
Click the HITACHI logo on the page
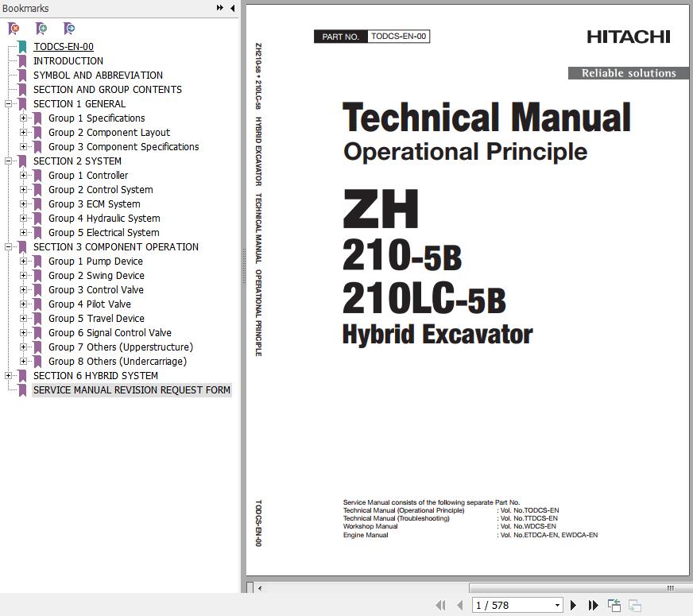629,37
